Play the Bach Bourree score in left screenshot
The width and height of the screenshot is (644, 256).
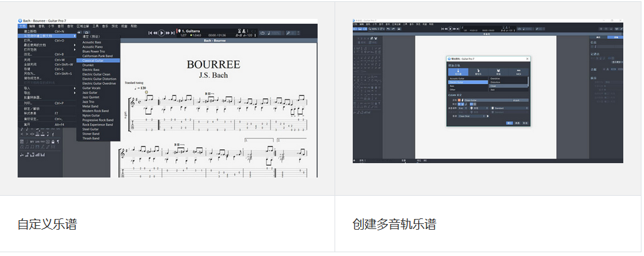point(161,33)
